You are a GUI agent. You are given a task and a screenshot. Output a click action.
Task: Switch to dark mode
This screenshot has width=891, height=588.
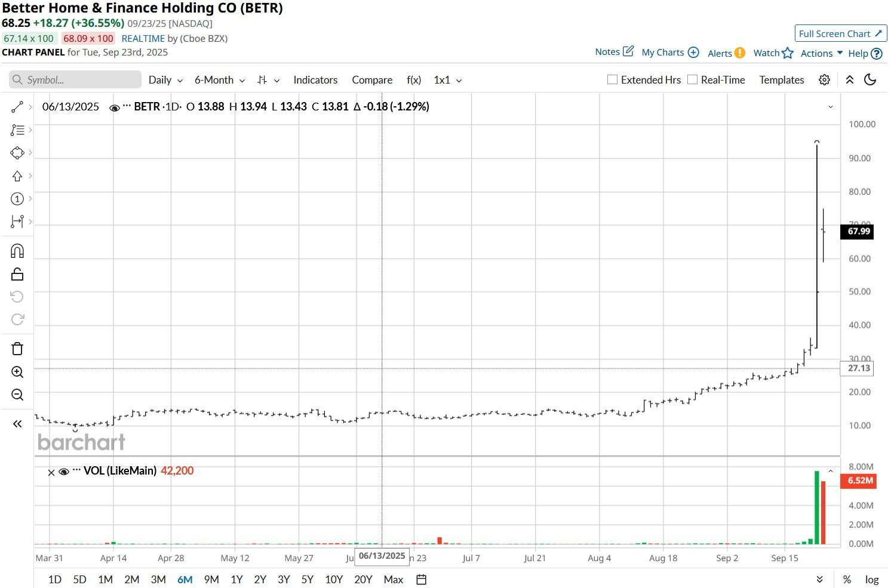(x=870, y=80)
